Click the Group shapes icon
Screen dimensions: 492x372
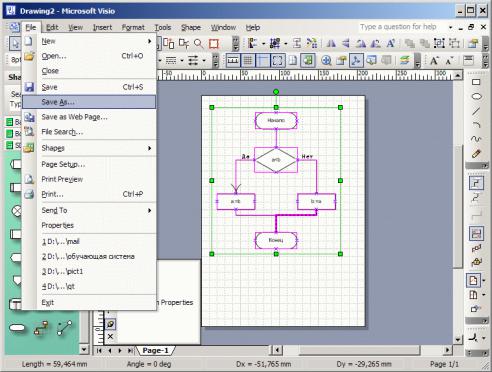click(x=439, y=43)
